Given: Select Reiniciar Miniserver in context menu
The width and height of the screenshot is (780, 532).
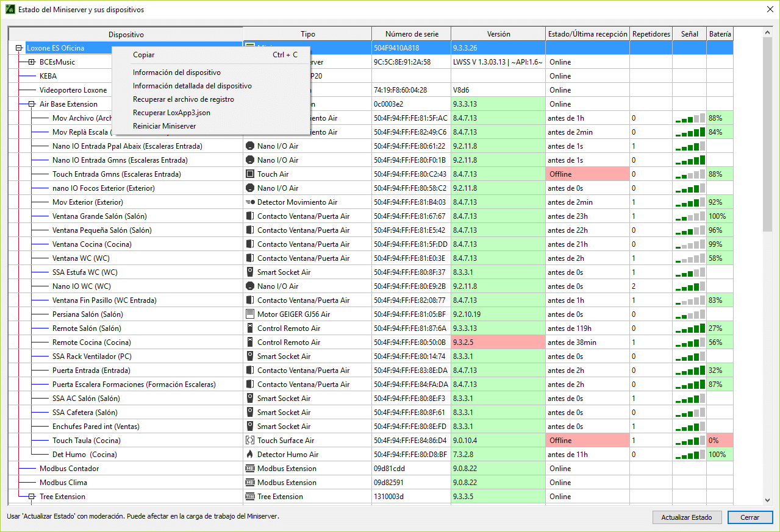Looking at the screenshot, I should click(x=164, y=126).
